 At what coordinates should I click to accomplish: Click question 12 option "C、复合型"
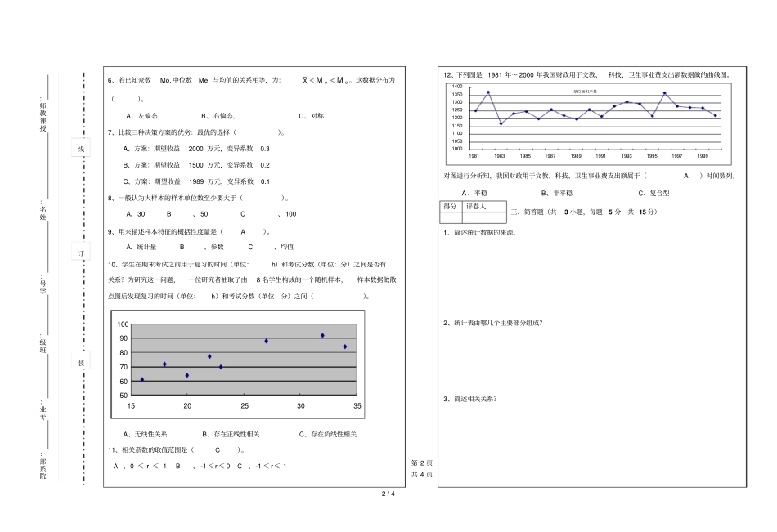click(x=653, y=193)
